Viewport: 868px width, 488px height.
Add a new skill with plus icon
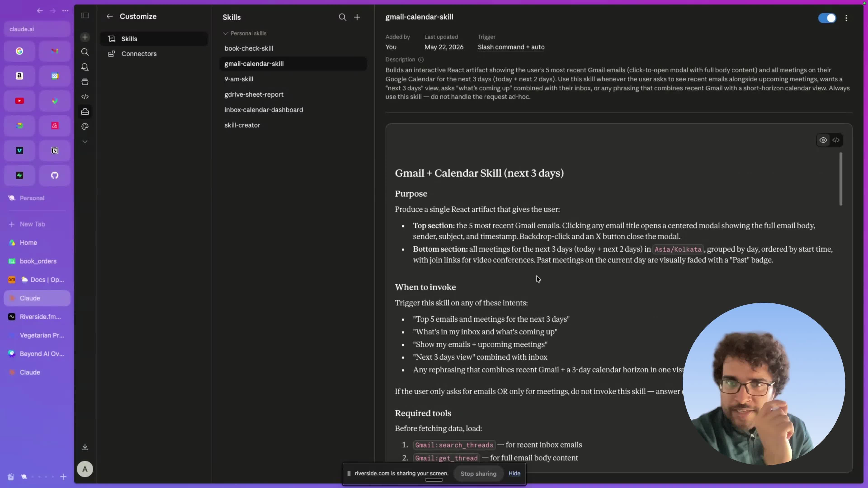tap(357, 17)
